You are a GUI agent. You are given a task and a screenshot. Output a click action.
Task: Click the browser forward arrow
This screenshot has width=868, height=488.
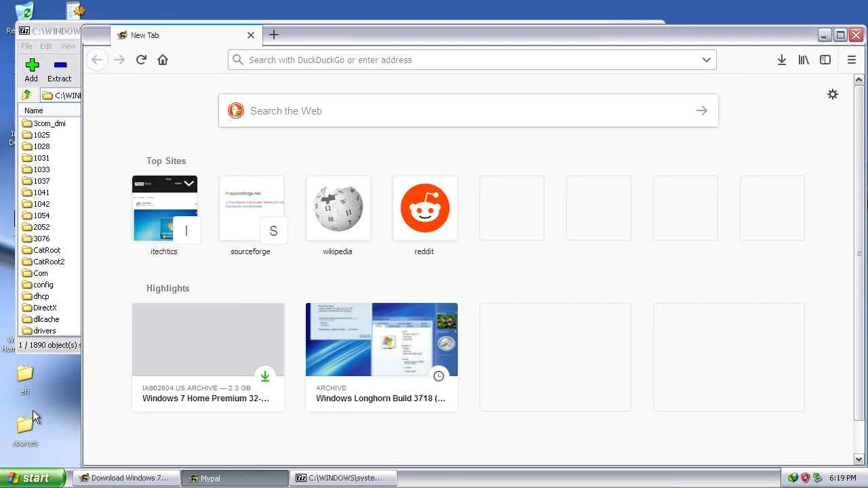tap(119, 60)
